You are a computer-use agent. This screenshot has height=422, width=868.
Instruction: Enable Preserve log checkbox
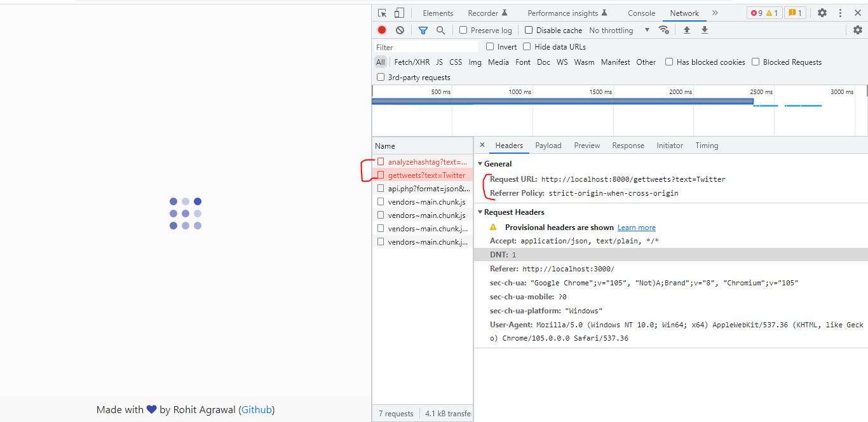tap(463, 30)
